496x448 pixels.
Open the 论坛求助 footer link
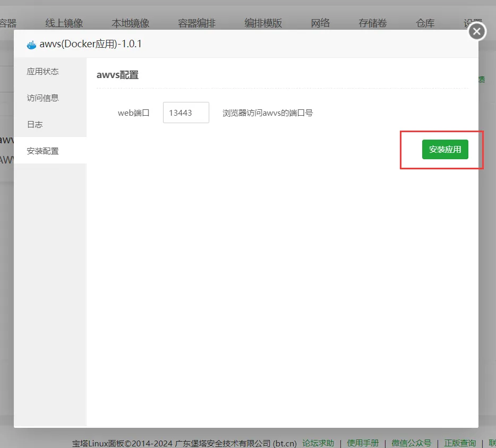point(318,443)
